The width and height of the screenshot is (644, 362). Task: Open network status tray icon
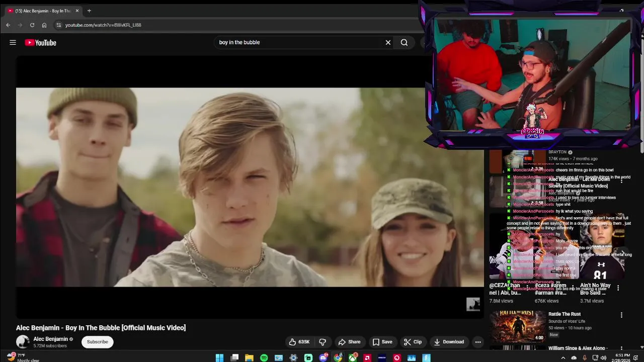click(595, 357)
